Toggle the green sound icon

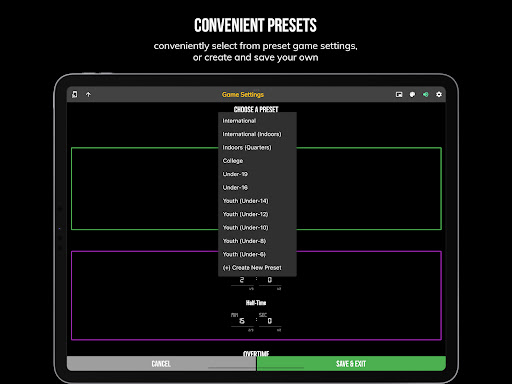coord(426,95)
